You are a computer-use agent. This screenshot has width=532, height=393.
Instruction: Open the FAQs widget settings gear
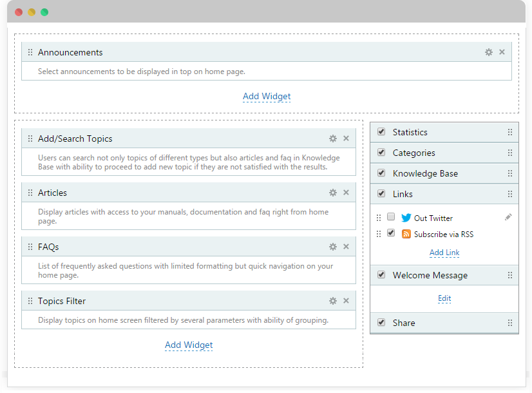(333, 247)
